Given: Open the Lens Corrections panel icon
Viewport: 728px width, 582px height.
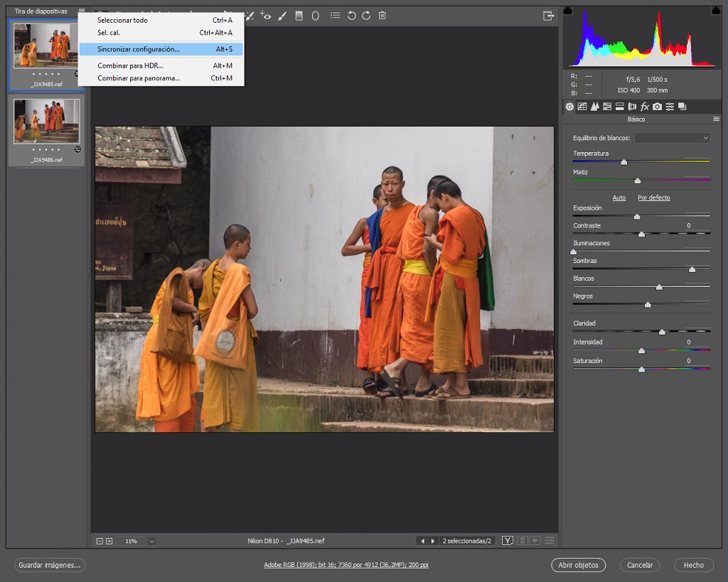Looking at the screenshot, I should (x=632, y=107).
